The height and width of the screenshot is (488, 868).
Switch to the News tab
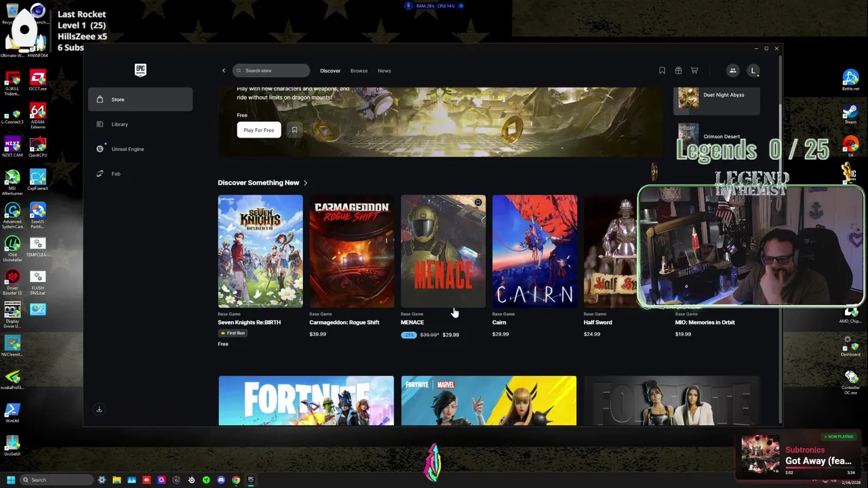coord(384,70)
